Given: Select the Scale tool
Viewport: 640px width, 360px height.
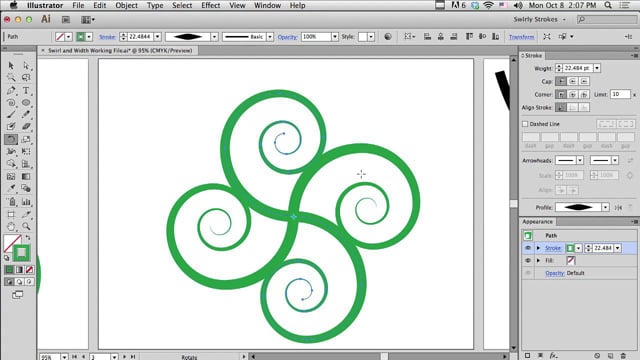Looking at the screenshot, I should (x=26, y=139).
